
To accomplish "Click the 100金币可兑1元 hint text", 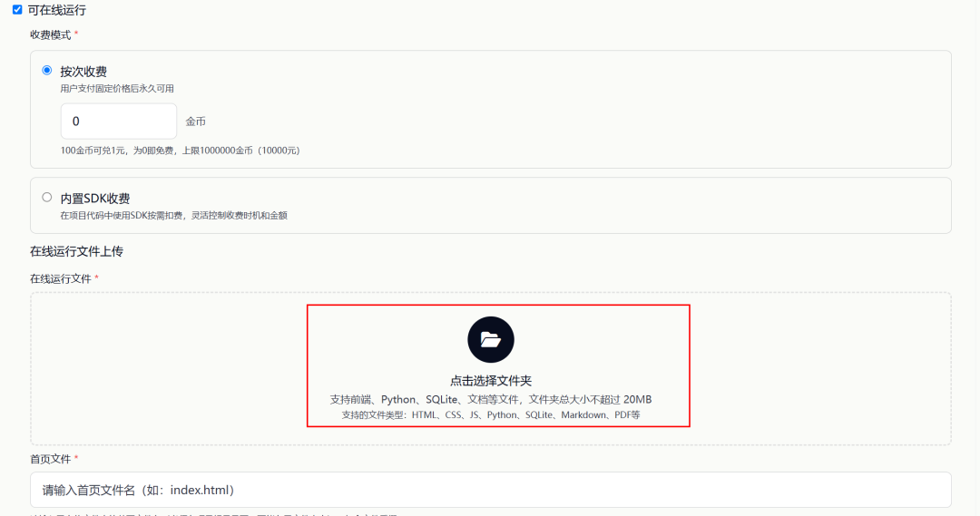I will (180, 151).
